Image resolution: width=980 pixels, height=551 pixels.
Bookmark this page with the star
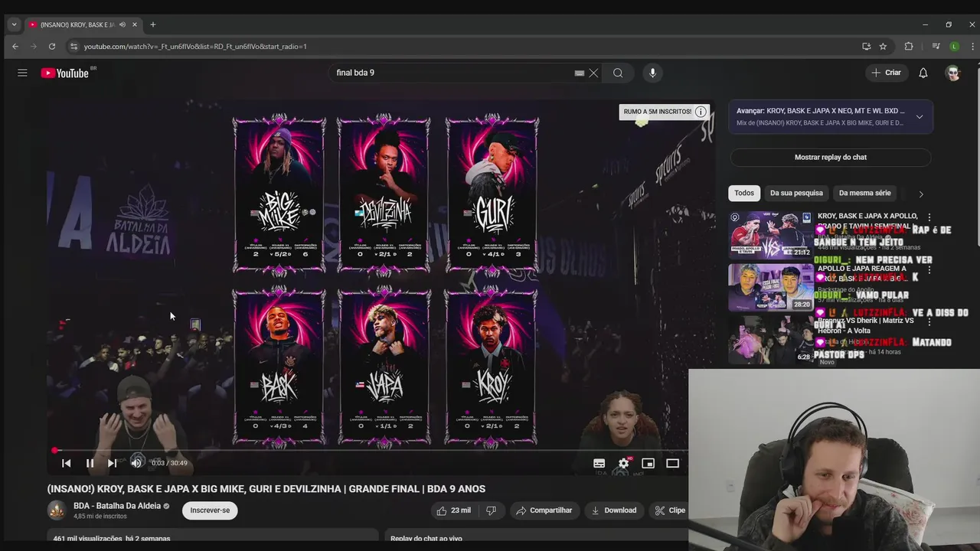click(x=883, y=47)
